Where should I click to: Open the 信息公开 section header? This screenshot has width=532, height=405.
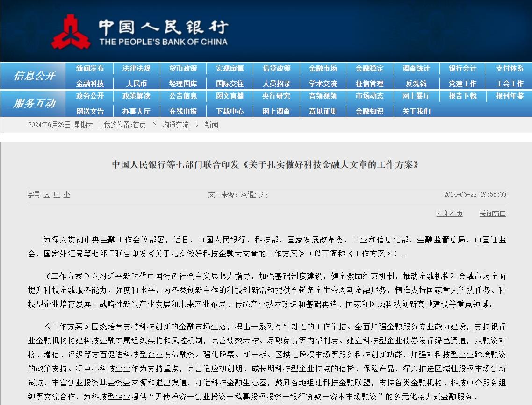35,76
